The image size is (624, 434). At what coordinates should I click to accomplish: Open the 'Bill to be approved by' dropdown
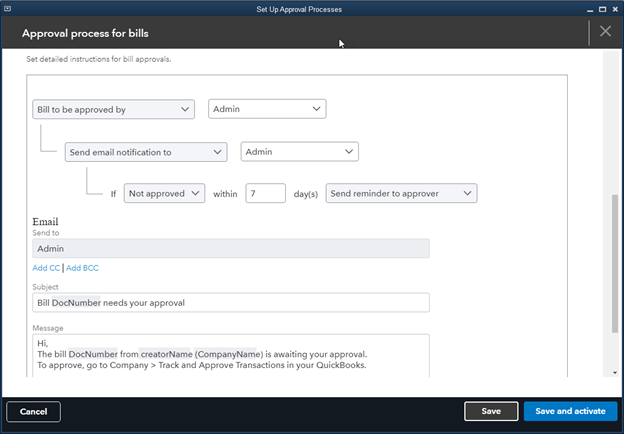(x=113, y=109)
